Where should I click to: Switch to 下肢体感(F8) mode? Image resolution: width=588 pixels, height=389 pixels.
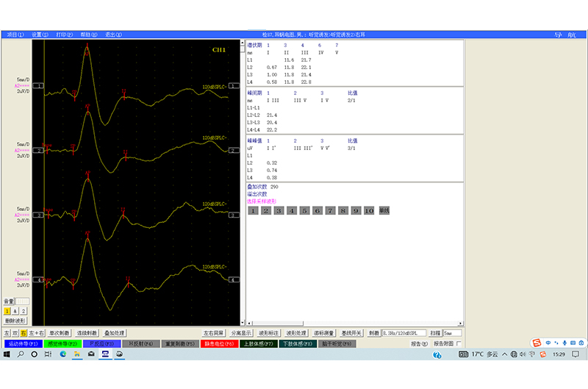(298, 343)
